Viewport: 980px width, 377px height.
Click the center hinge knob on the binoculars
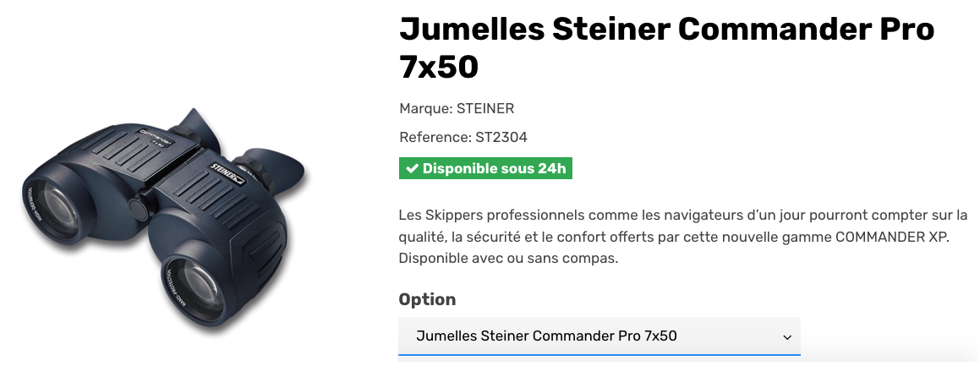point(137,207)
